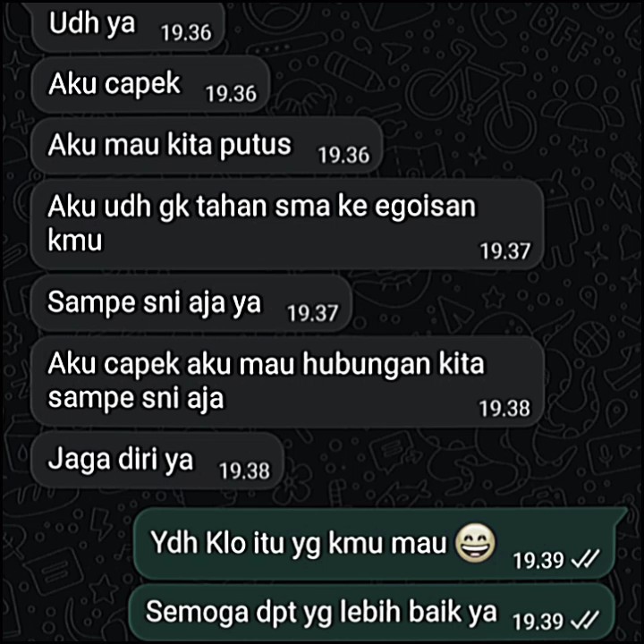Tap the 19.38 timestamp beside 'Jaga diri ya'
The height and width of the screenshot is (644, 644).
(x=244, y=470)
